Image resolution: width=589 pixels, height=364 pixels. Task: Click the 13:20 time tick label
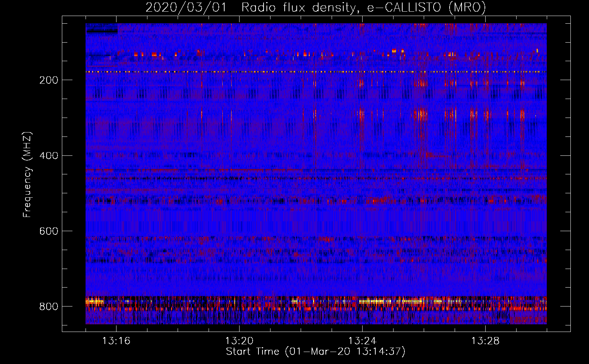(x=239, y=341)
